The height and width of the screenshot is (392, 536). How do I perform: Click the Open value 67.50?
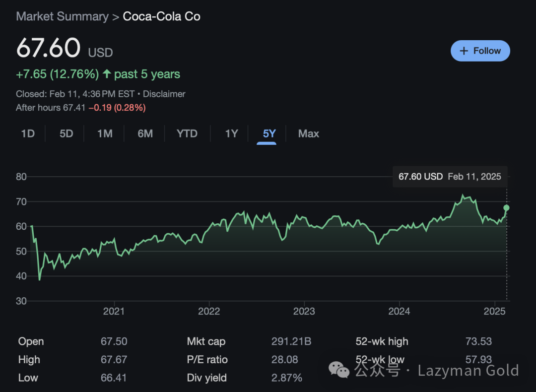(x=114, y=341)
